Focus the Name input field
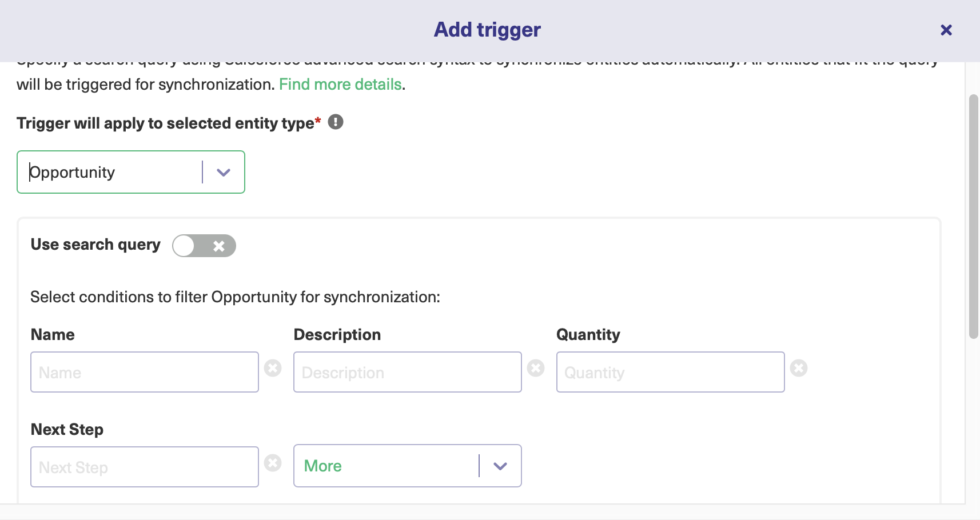 click(x=145, y=372)
